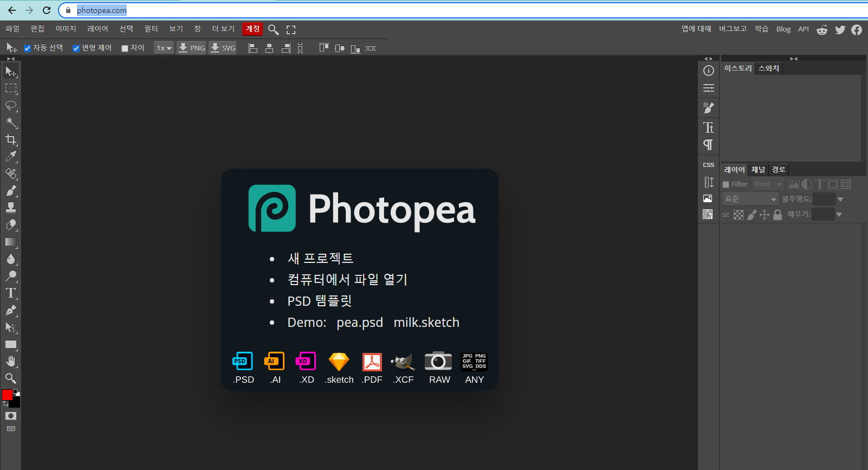Click the red foreground color swatch
This screenshot has height=470, width=868.
click(x=7, y=395)
